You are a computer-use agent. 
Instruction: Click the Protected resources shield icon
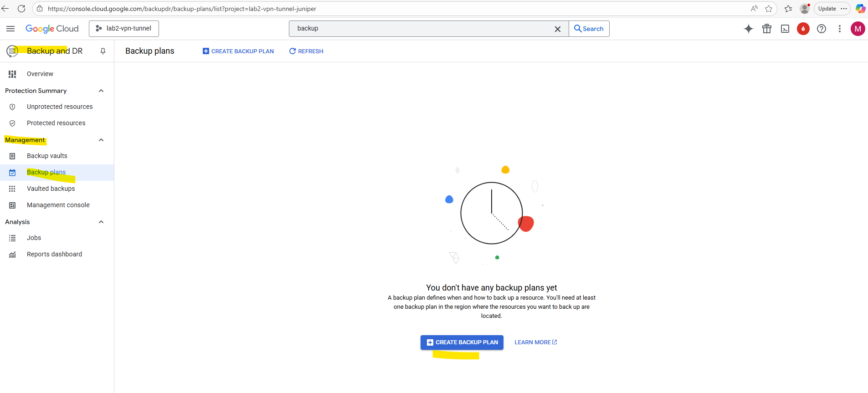pos(12,123)
